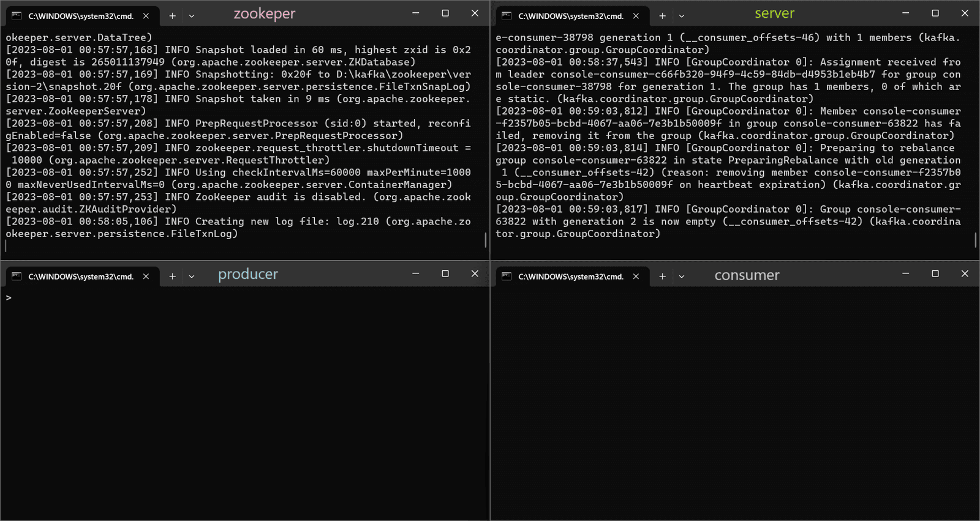Focus the producer prompt input line

pyautogui.click(x=245, y=298)
